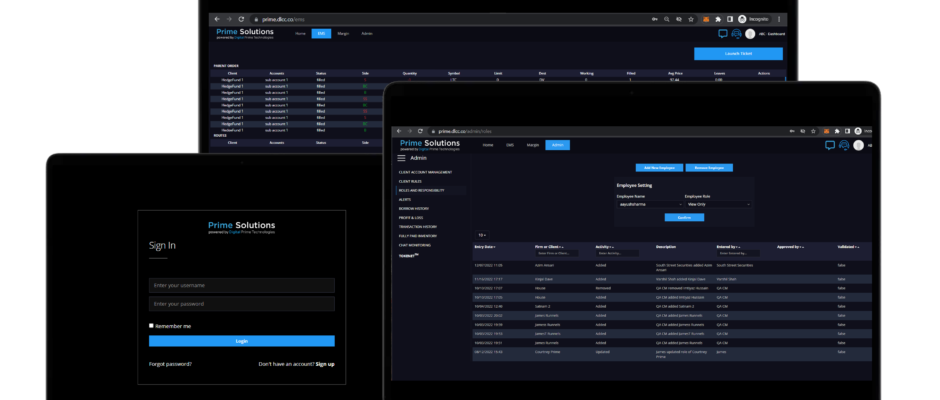The width and height of the screenshot is (940, 400).
Task: Open the Home tab in the Admin window
Action: 488,145
